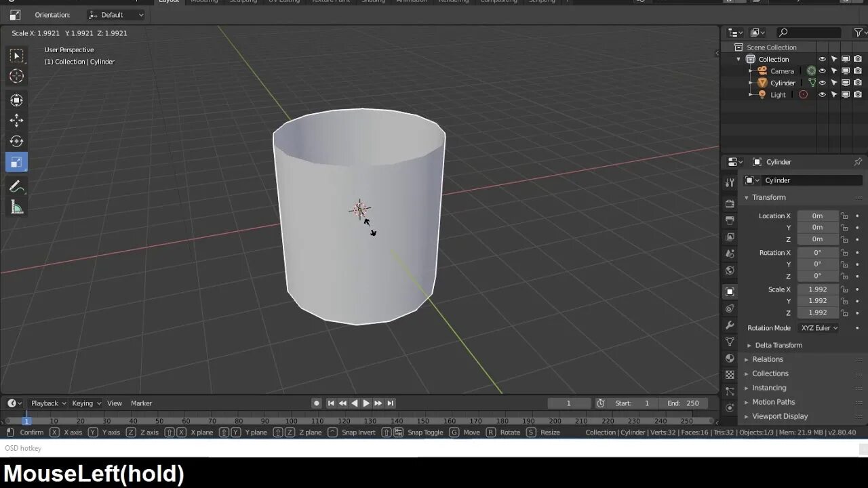Open the World properties tab
This screenshot has height=488, width=868.
(730, 270)
